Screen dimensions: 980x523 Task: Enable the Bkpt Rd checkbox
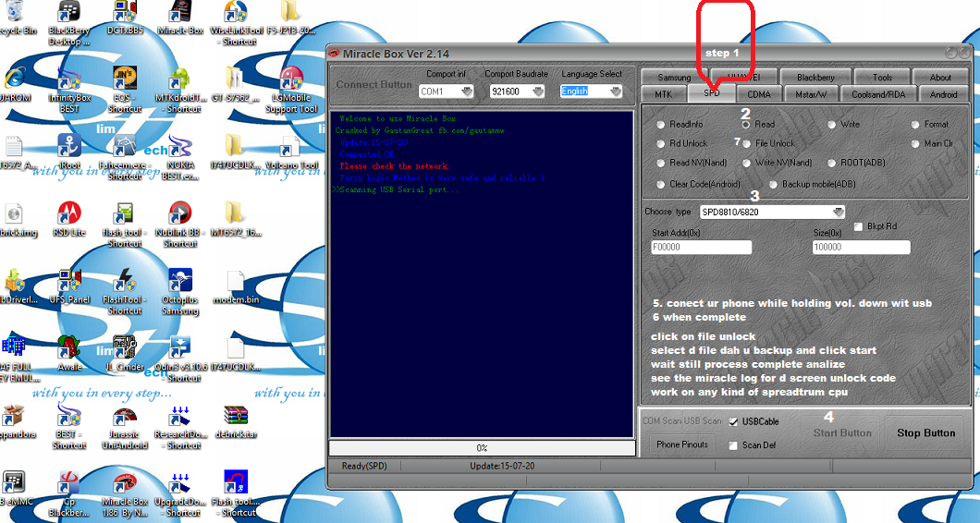[x=859, y=226]
